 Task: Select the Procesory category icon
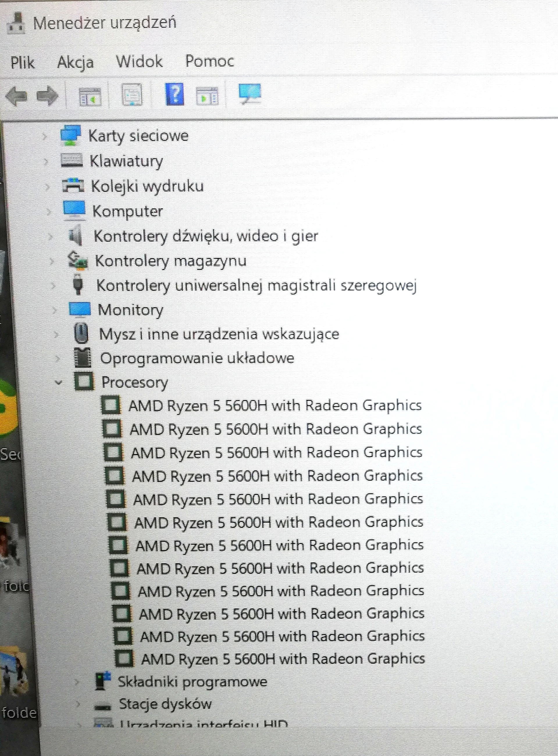coord(84,381)
